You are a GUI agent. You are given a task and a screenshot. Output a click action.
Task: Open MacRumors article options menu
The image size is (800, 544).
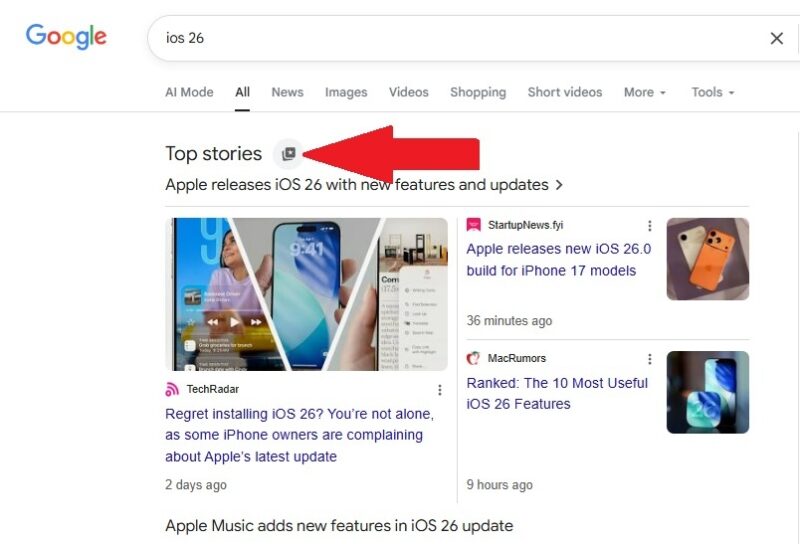click(649, 359)
